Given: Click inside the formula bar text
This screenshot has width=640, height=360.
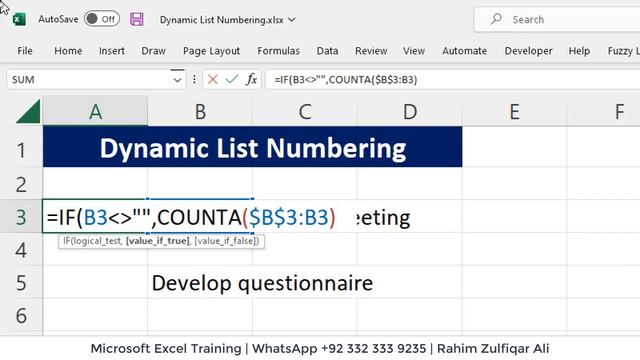Looking at the screenshot, I should (345, 80).
